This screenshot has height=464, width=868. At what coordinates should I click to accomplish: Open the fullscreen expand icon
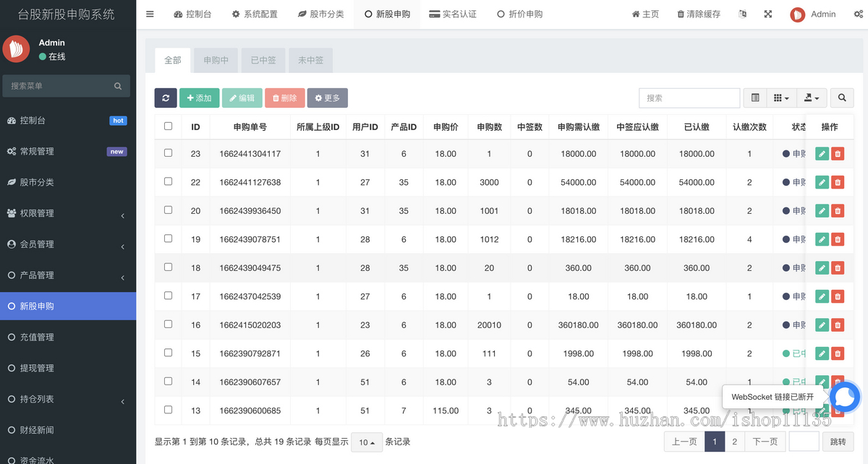point(768,14)
